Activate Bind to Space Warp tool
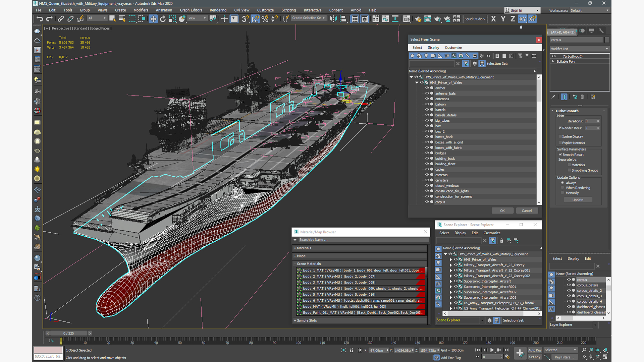The image size is (644, 362). pyautogui.click(x=80, y=19)
